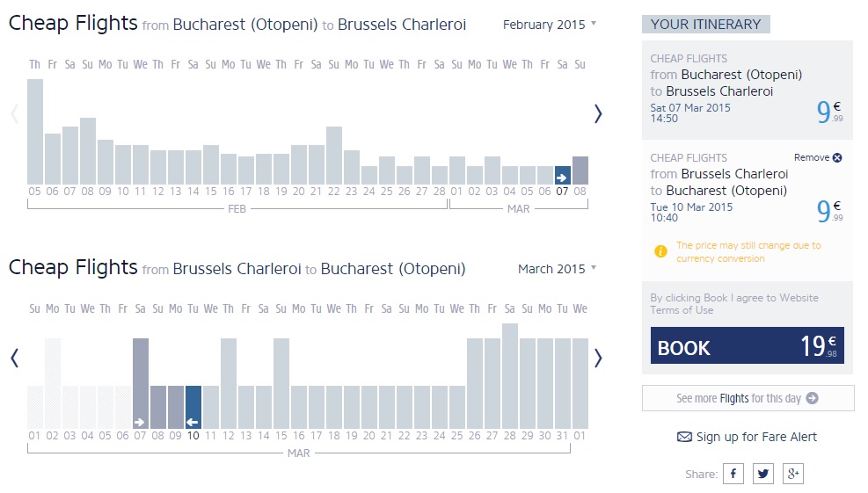Select outbound fare bar for February 05
Viewport: 868px width, 493px height.
pyautogui.click(x=35, y=132)
